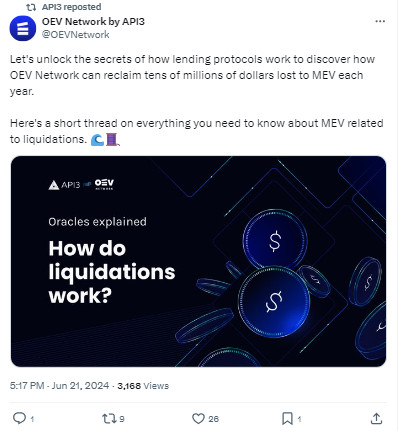Click the OEV Network logo in the image
The image size is (398, 431).
(x=104, y=184)
